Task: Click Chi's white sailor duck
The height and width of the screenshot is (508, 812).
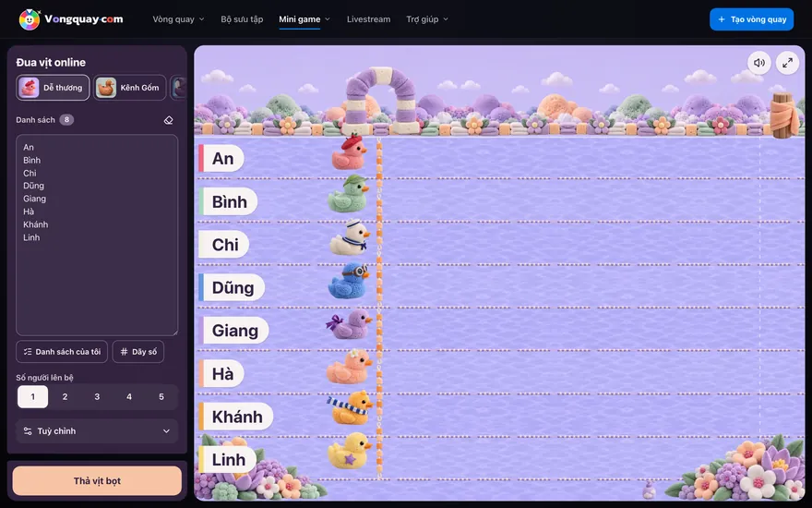Action: [x=350, y=237]
